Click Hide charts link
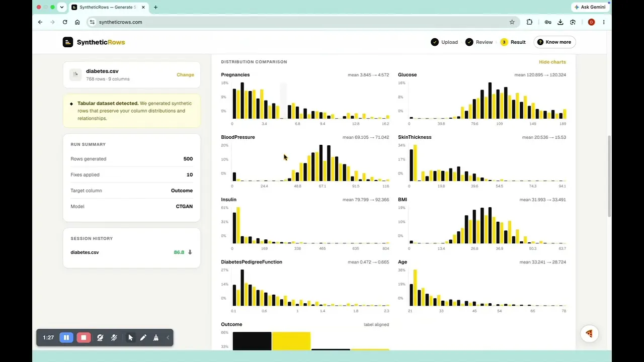 tap(552, 62)
